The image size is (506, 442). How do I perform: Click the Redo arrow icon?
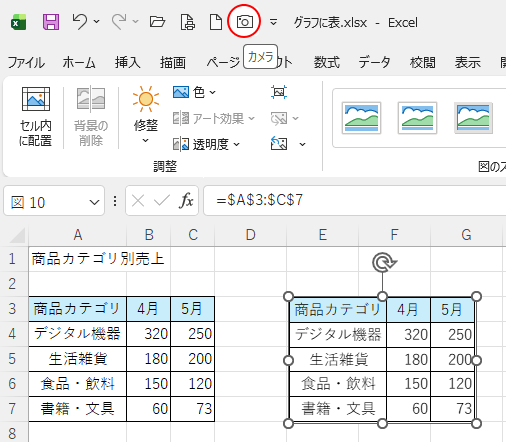tap(119, 22)
